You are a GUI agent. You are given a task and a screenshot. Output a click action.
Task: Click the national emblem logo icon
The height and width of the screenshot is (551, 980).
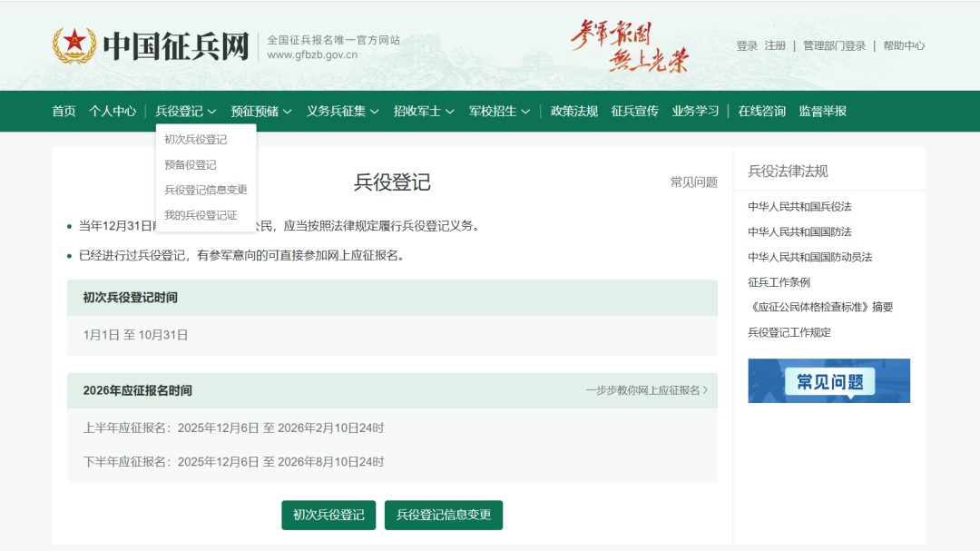pyautogui.click(x=74, y=45)
